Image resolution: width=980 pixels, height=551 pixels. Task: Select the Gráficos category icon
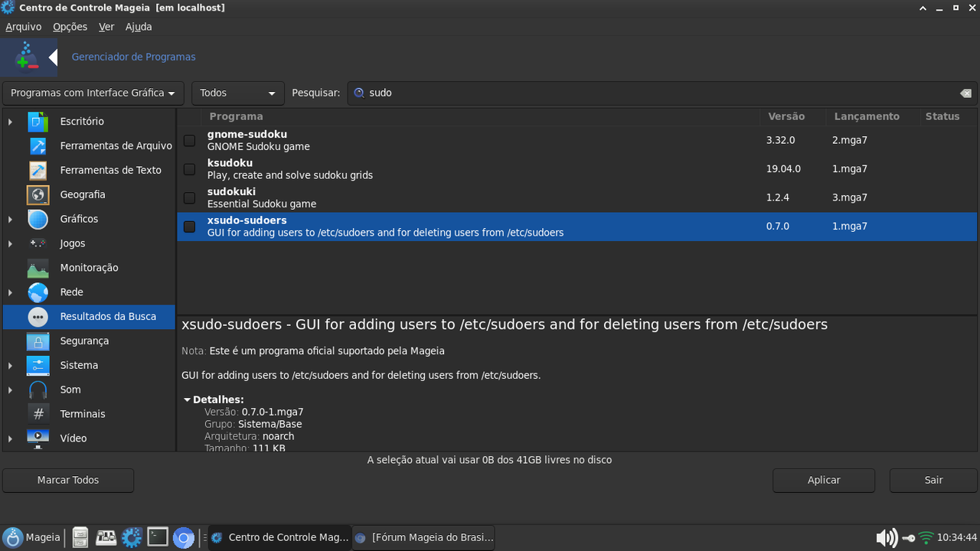[38, 219]
